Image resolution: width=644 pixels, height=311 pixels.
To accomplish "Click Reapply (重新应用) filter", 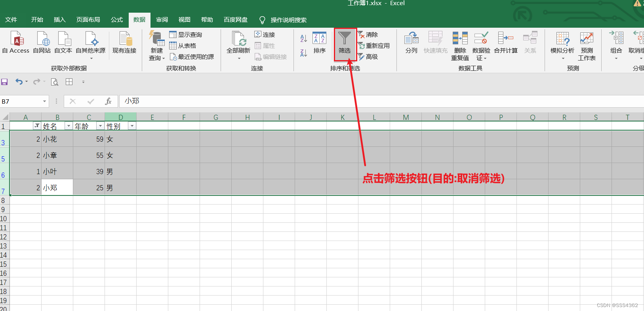I will click(373, 46).
